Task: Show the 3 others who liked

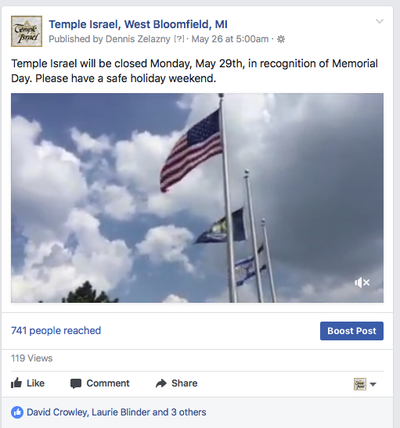Action: pos(189,412)
